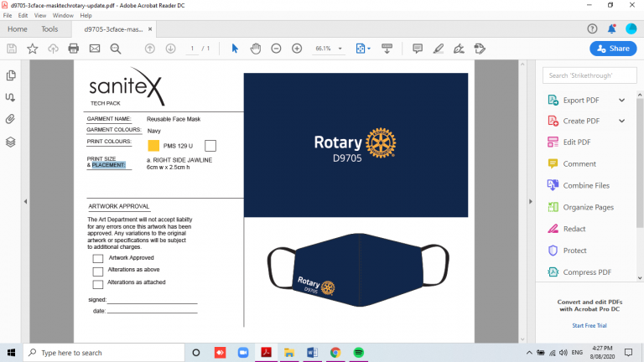Open the Help question mark

click(x=592, y=28)
